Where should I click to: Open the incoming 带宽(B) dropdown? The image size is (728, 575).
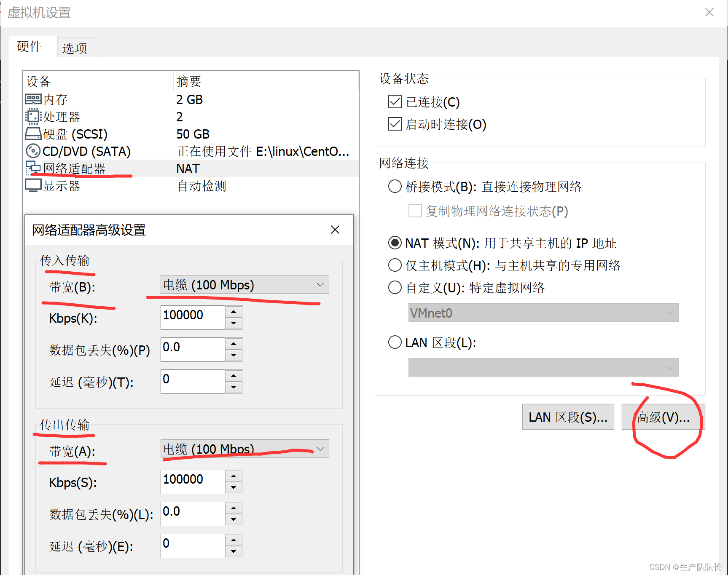coord(244,284)
